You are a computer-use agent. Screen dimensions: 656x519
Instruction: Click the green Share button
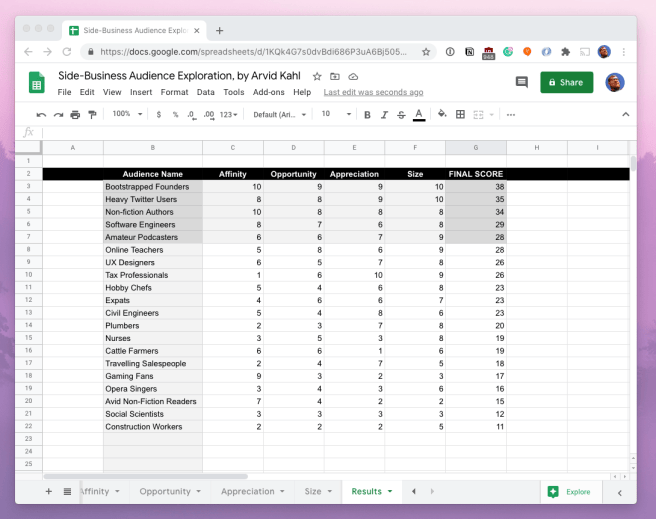tap(566, 82)
